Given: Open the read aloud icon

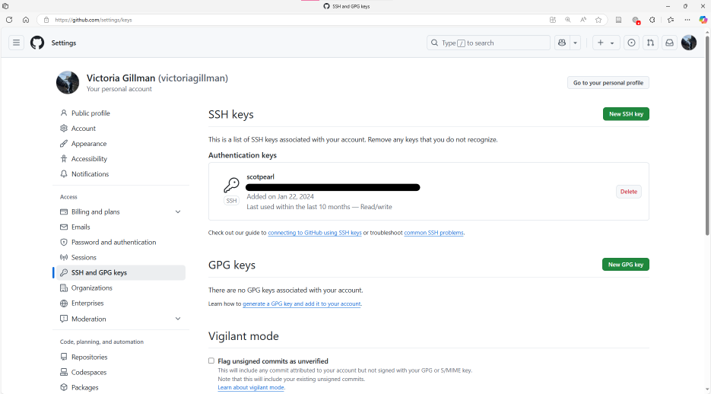Looking at the screenshot, I should point(583,20).
